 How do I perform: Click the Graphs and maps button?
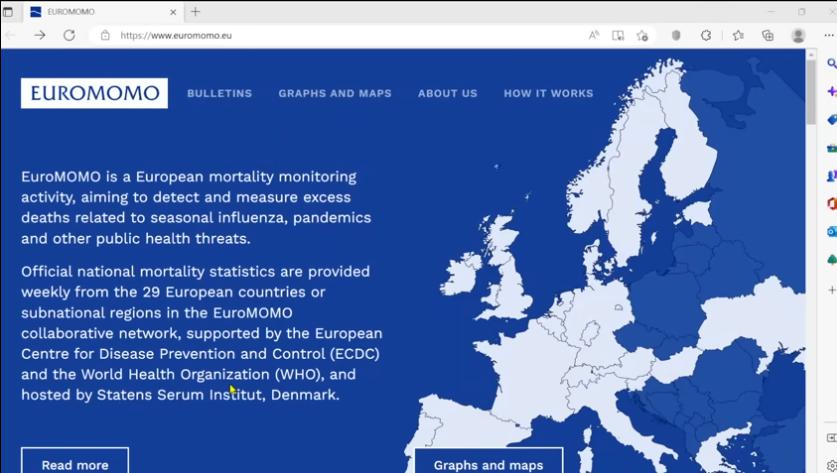pyautogui.click(x=488, y=462)
